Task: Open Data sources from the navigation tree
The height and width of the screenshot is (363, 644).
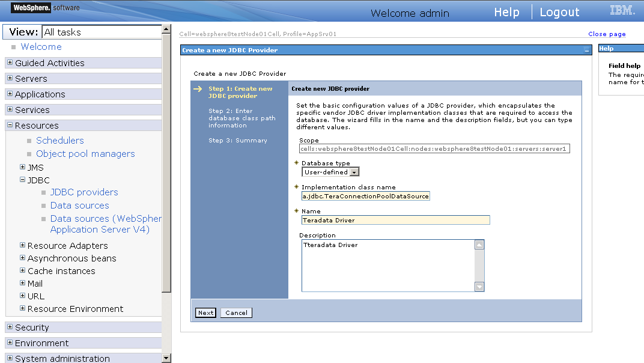Action: 79,205
